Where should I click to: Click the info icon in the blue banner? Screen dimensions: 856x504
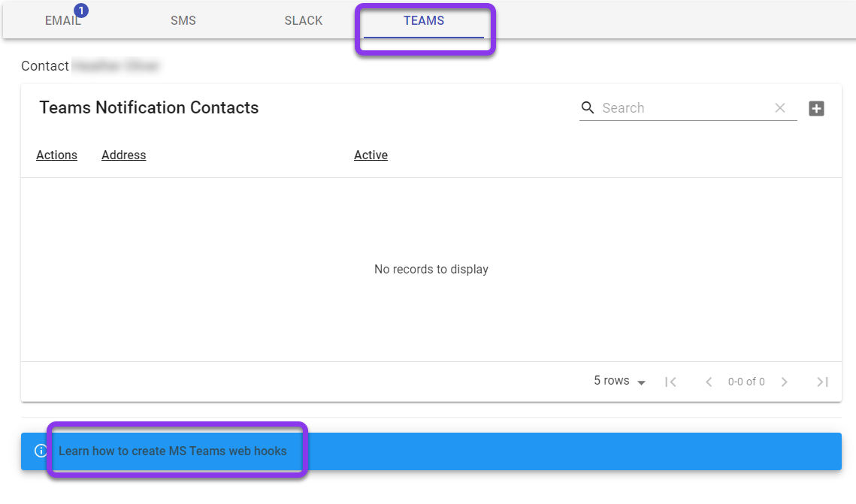[x=41, y=451]
